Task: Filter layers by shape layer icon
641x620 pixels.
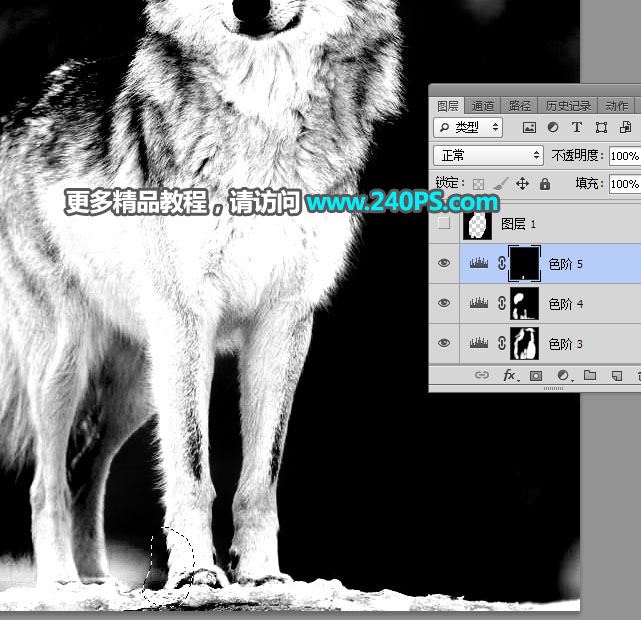Action: 601,128
